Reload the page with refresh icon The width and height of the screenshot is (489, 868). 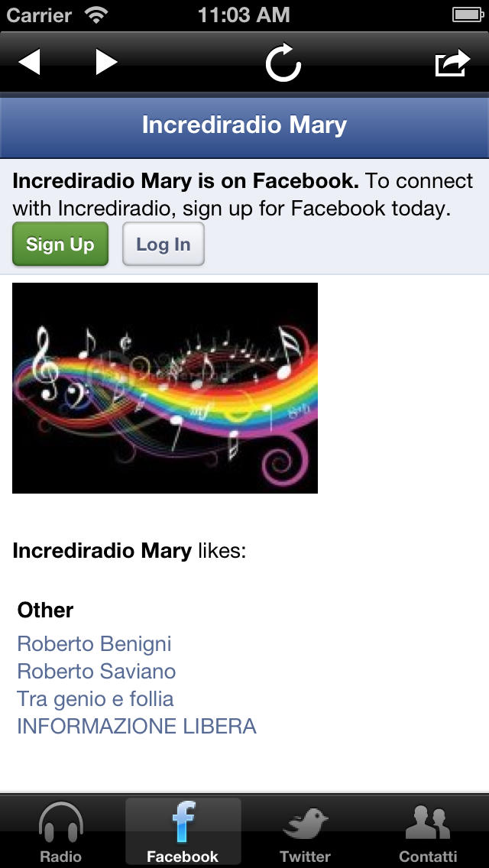pos(283,63)
